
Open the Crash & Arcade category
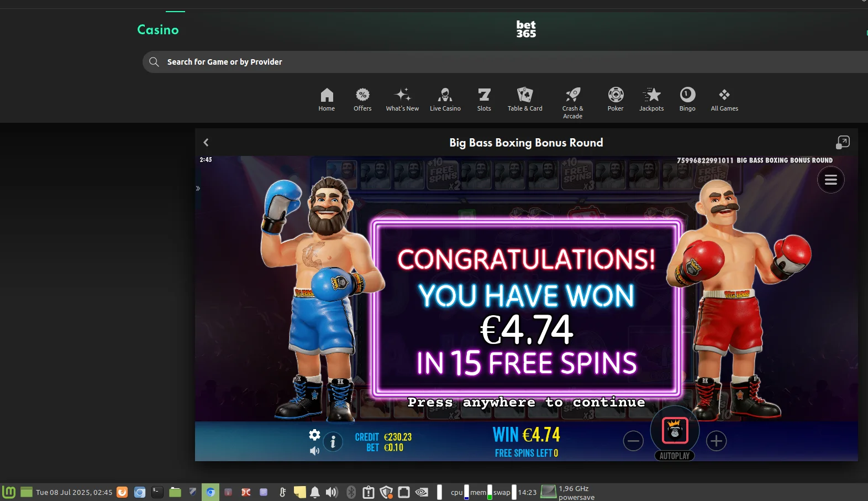(573, 103)
